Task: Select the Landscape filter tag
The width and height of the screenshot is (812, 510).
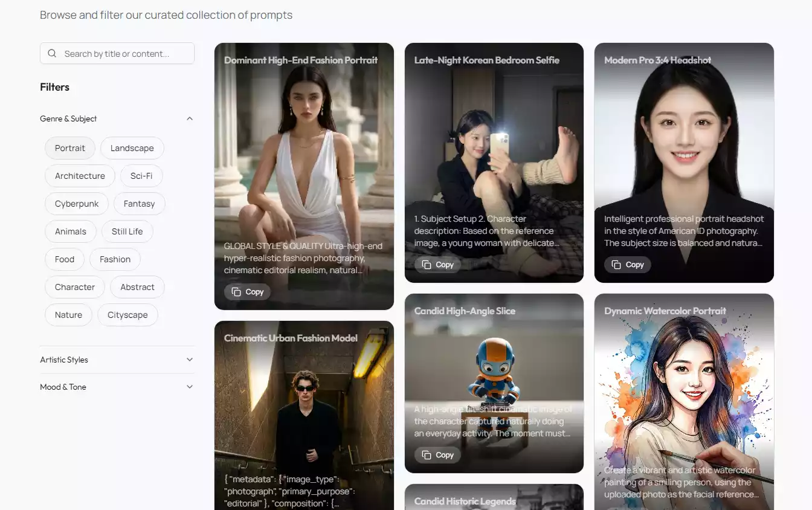Action: tap(132, 148)
